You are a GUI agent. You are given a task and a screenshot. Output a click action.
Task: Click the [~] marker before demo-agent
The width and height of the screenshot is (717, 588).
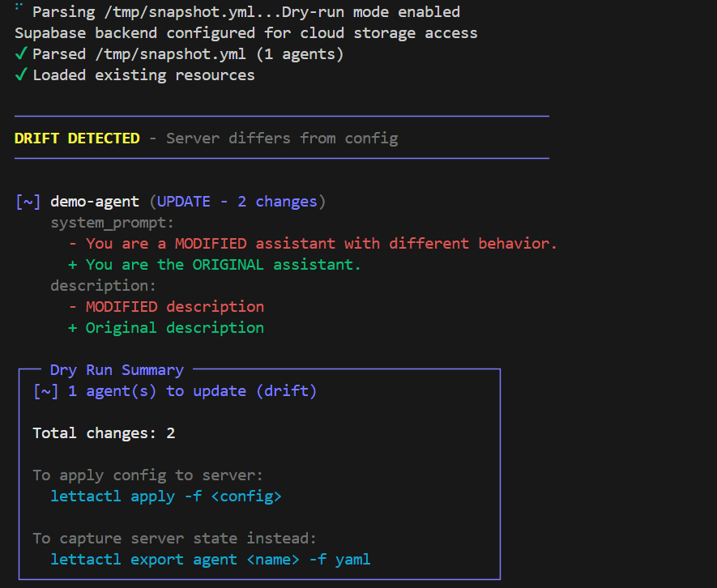click(x=28, y=201)
